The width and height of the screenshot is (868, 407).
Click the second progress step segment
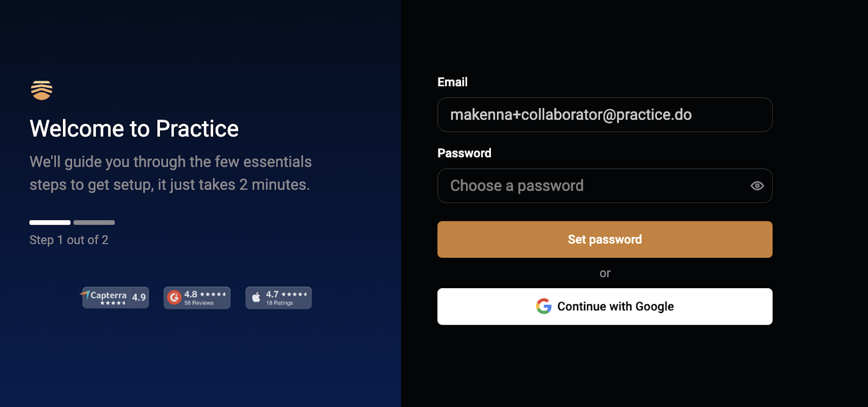pos(94,222)
